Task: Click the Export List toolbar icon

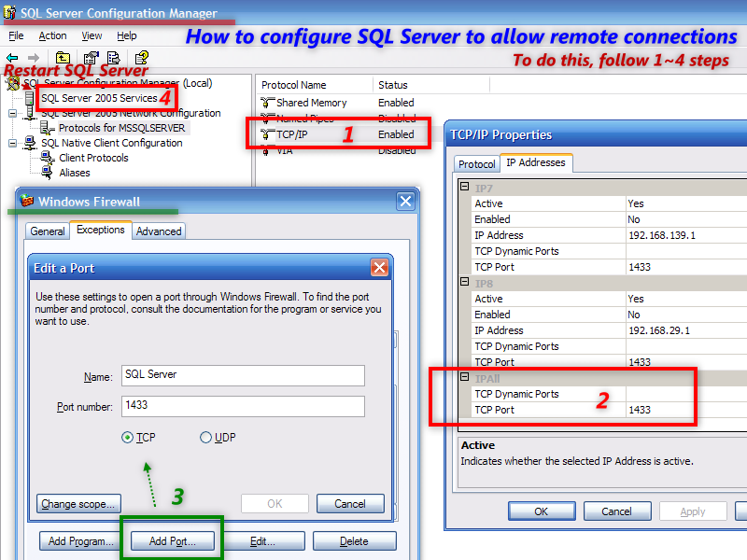Action: coord(114,58)
